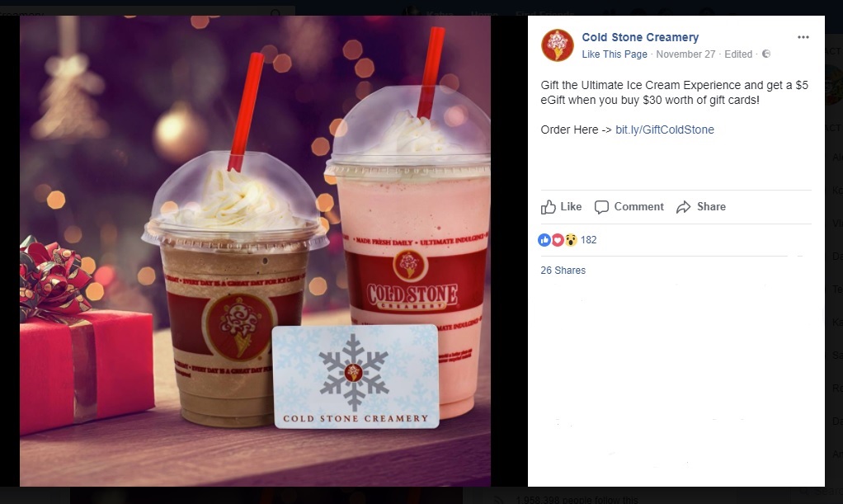Click Like This Page
This screenshot has width=843, height=504.
point(615,54)
